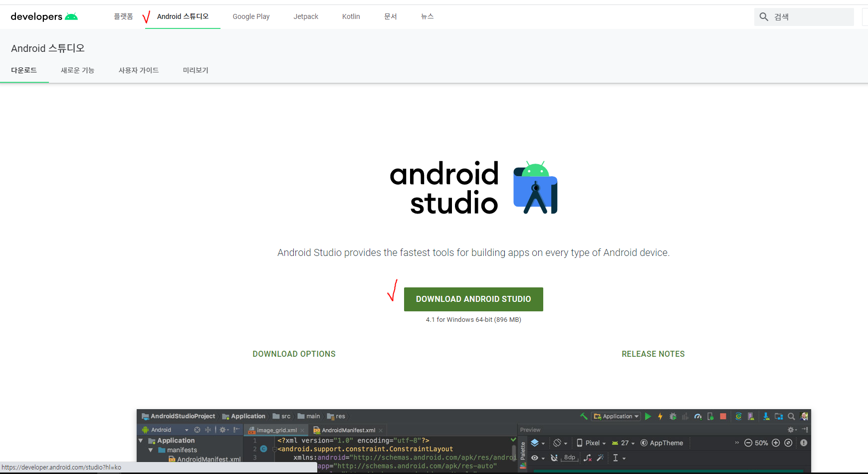Click the user avatar in IDE toolbar
The image size is (868, 474).
(804, 416)
